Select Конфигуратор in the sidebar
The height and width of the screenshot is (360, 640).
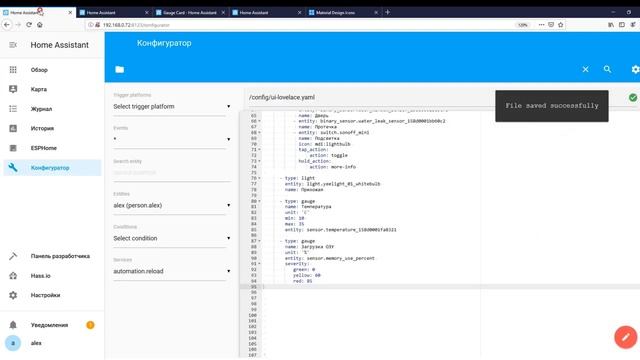click(x=52, y=168)
